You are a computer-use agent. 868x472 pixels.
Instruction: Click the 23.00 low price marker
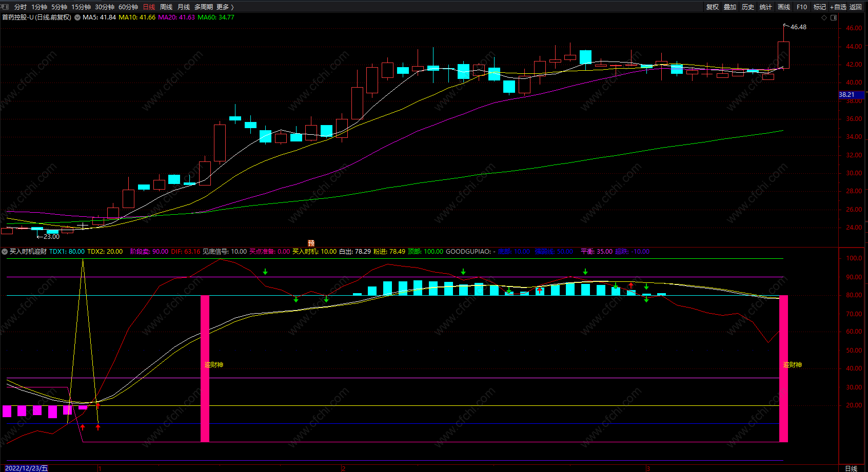[x=51, y=237]
